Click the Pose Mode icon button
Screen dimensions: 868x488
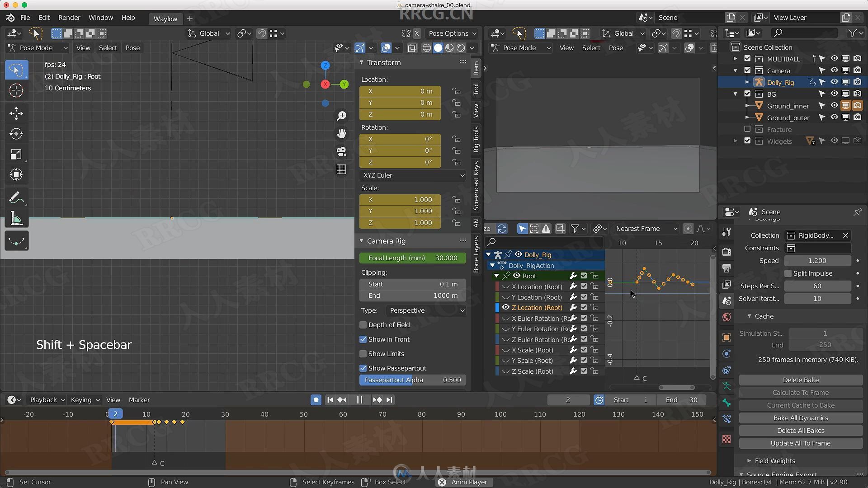click(11, 47)
